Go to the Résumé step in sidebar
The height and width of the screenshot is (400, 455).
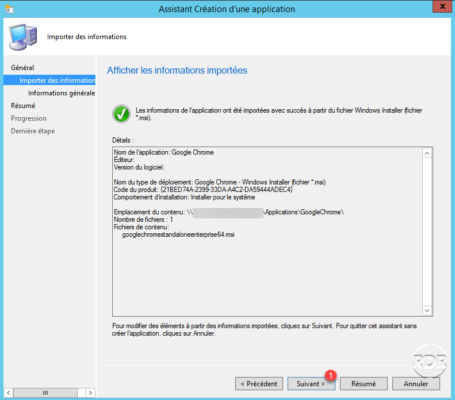pyautogui.click(x=23, y=106)
